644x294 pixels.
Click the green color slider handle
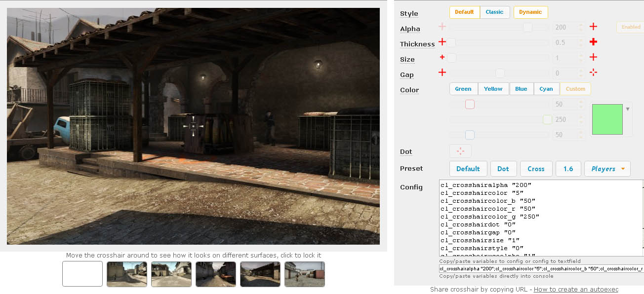(x=547, y=119)
